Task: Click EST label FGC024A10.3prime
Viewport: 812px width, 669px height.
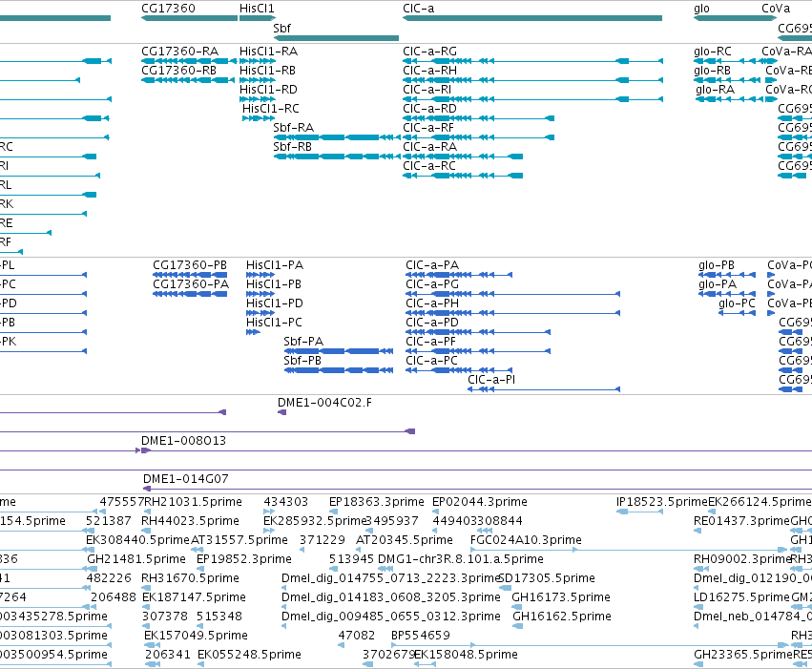Action: (x=526, y=540)
